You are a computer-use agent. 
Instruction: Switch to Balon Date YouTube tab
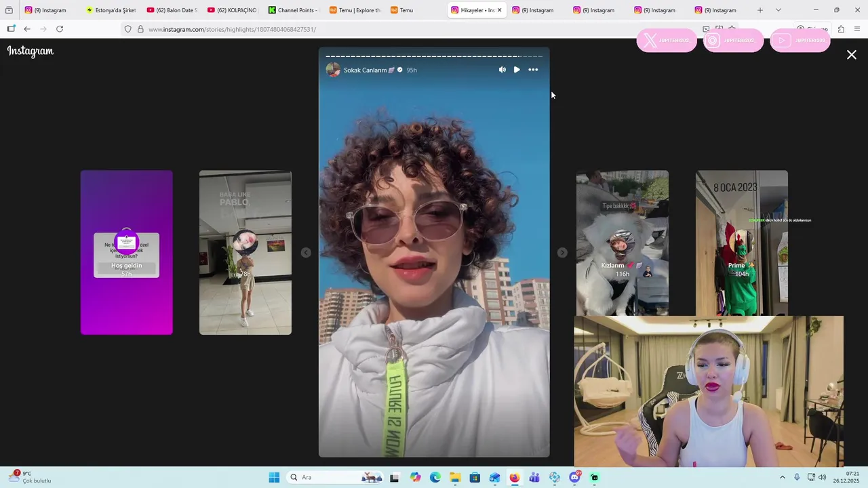coord(172,10)
